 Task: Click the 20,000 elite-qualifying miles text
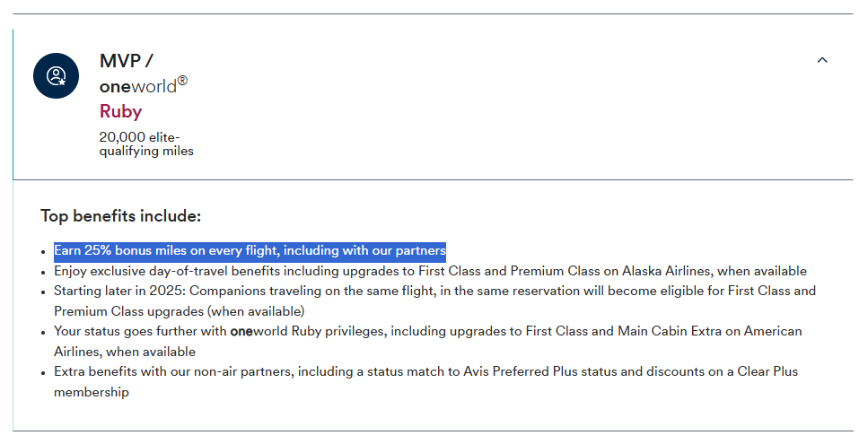pyautogui.click(x=146, y=144)
